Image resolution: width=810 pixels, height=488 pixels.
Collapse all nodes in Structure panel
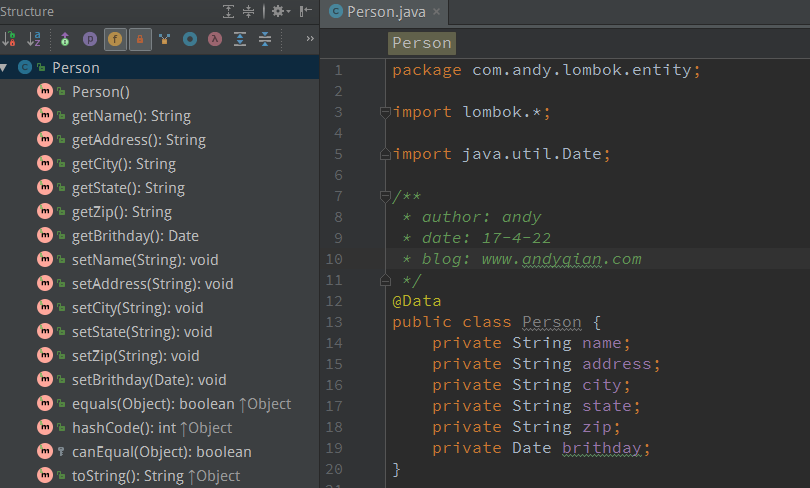248,11
